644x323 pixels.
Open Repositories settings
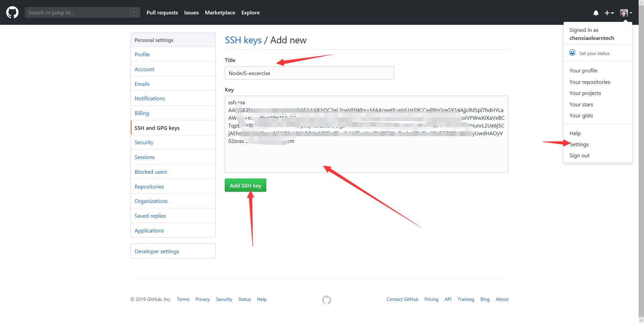point(173,186)
